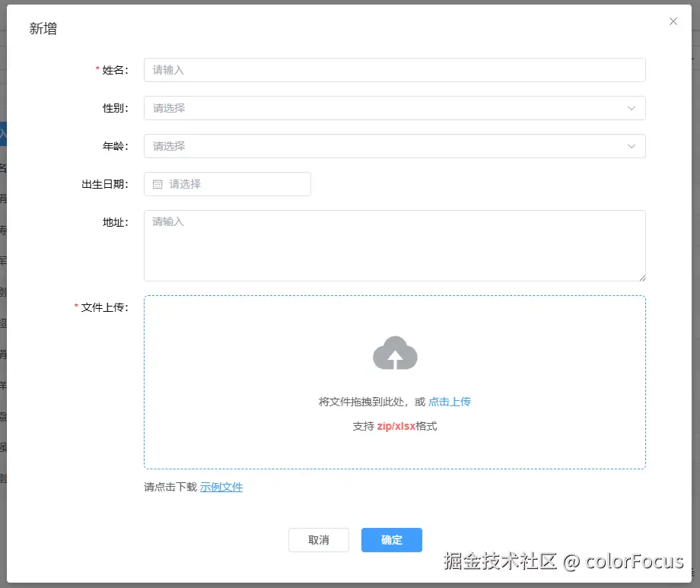Click the 点击上传 link
700x588 pixels.
pos(450,402)
